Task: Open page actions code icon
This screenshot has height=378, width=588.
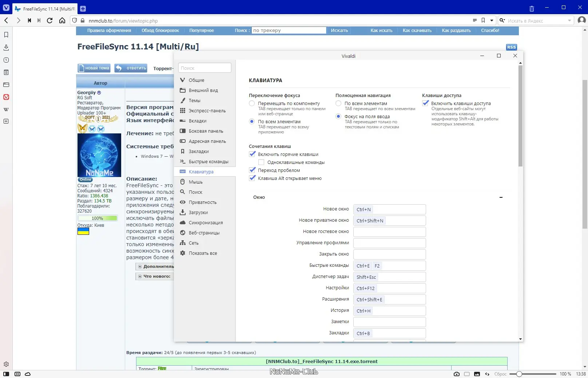Action: click(x=487, y=374)
